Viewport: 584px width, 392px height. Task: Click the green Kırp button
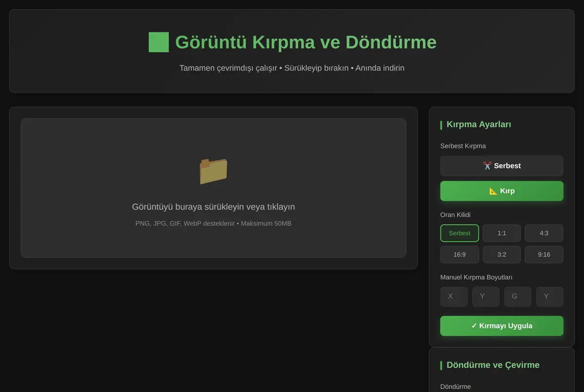click(x=502, y=191)
